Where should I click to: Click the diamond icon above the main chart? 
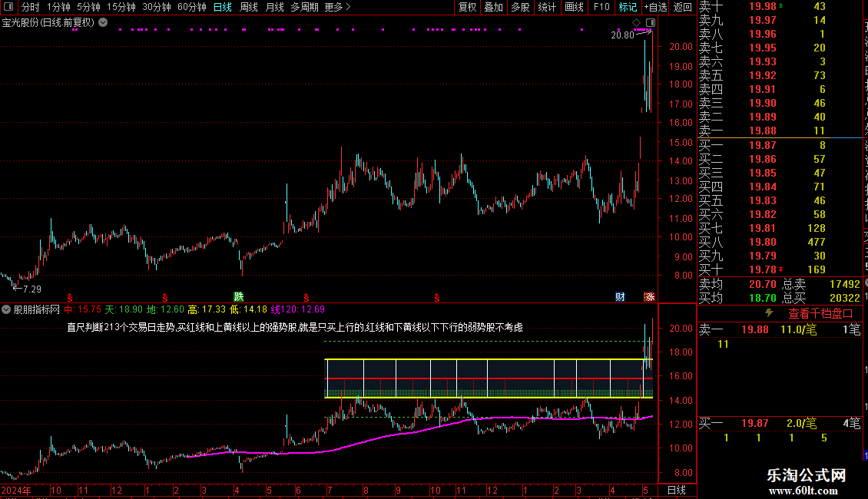coord(637,23)
